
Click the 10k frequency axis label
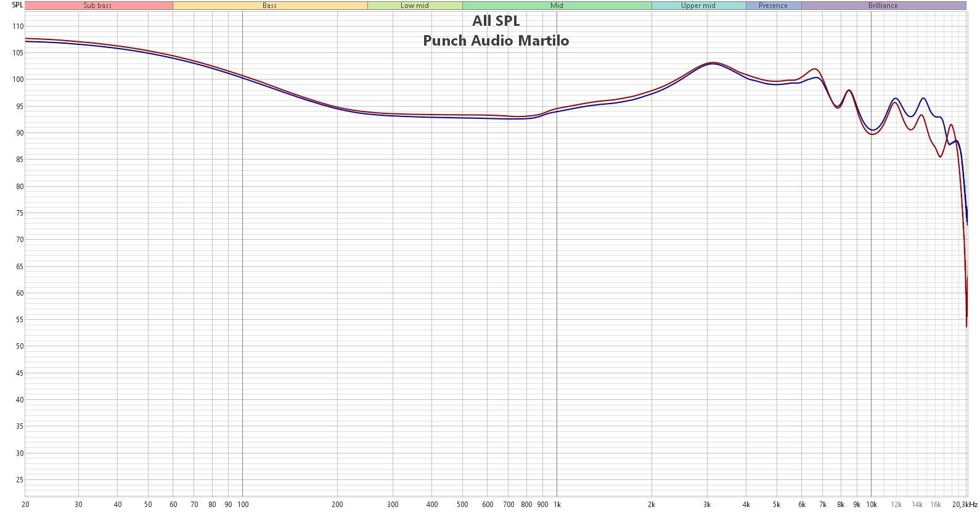point(872,505)
